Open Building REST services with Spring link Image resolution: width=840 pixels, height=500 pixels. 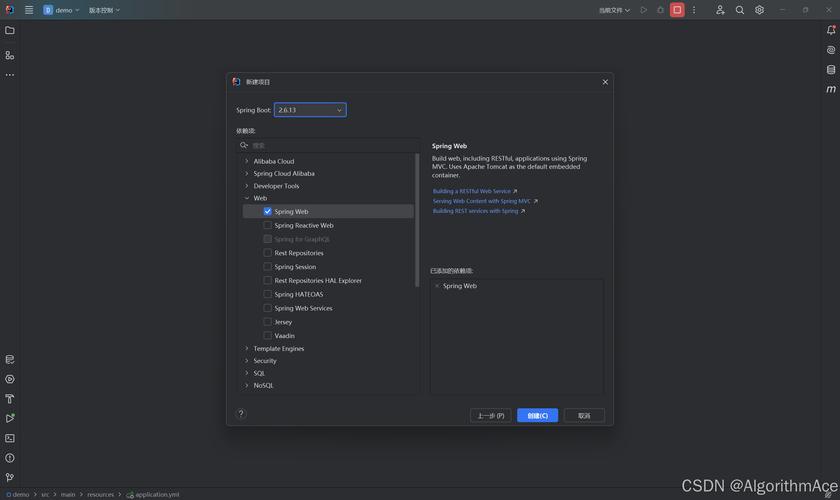(x=475, y=211)
